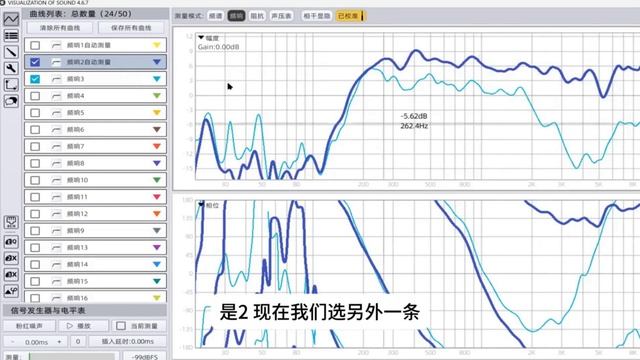Select the diagonal line tool icon

(11, 52)
